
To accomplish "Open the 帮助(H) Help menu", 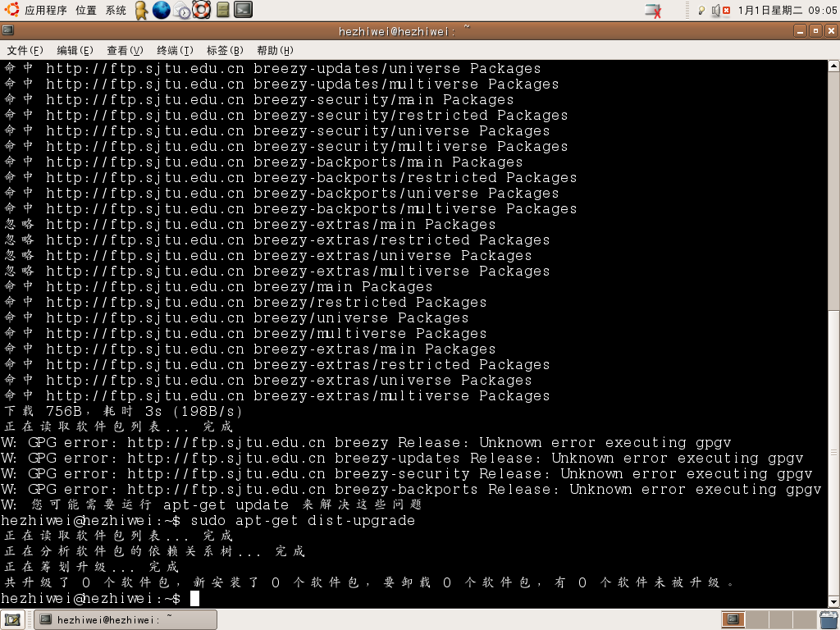I will 275,50.
